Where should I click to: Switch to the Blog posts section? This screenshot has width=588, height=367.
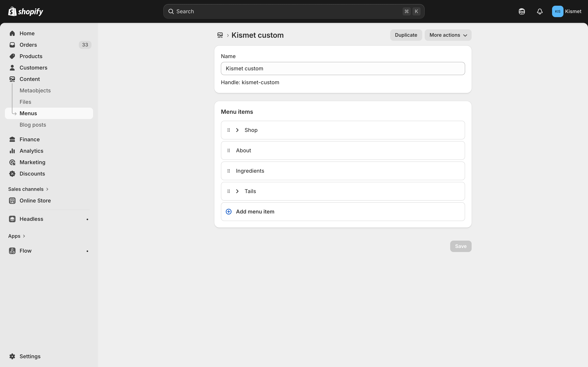click(x=33, y=125)
